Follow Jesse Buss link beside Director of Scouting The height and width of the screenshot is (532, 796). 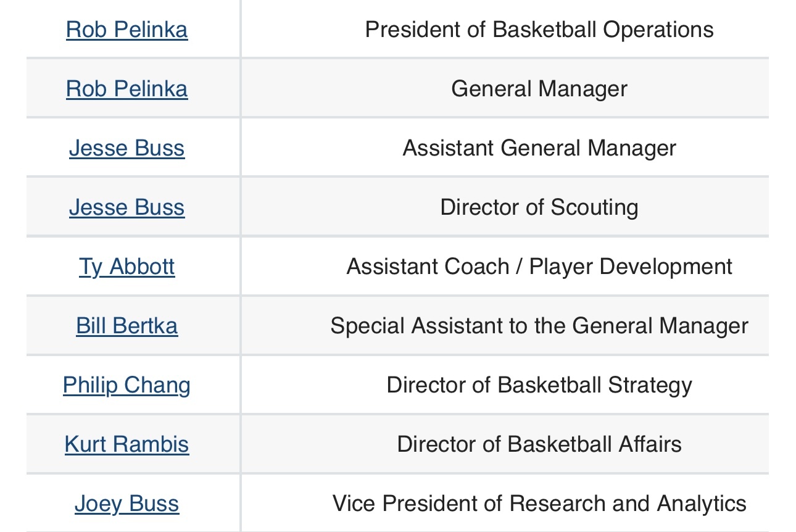tap(126, 207)
